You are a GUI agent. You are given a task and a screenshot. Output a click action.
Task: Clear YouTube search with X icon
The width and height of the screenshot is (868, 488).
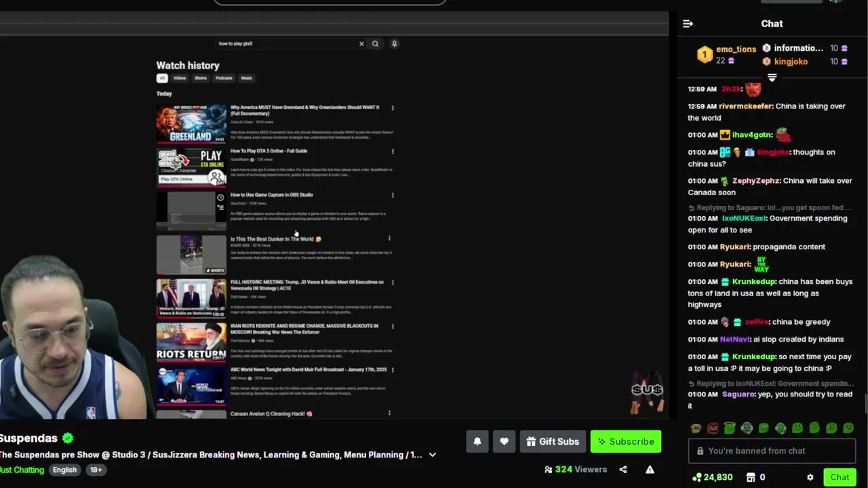[361, 43]
